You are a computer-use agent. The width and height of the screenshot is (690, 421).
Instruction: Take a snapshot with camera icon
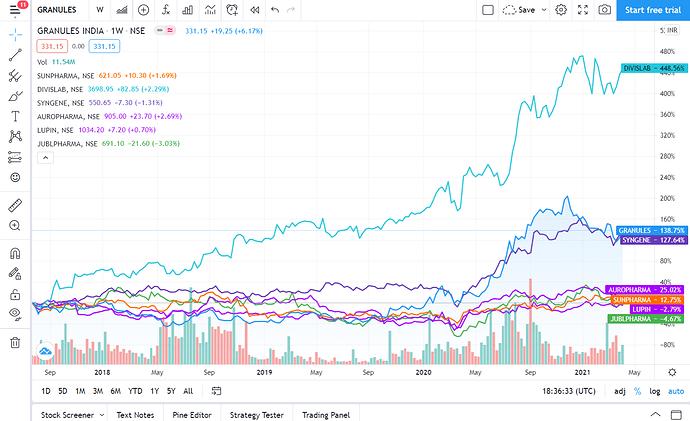tap(604, 10)
